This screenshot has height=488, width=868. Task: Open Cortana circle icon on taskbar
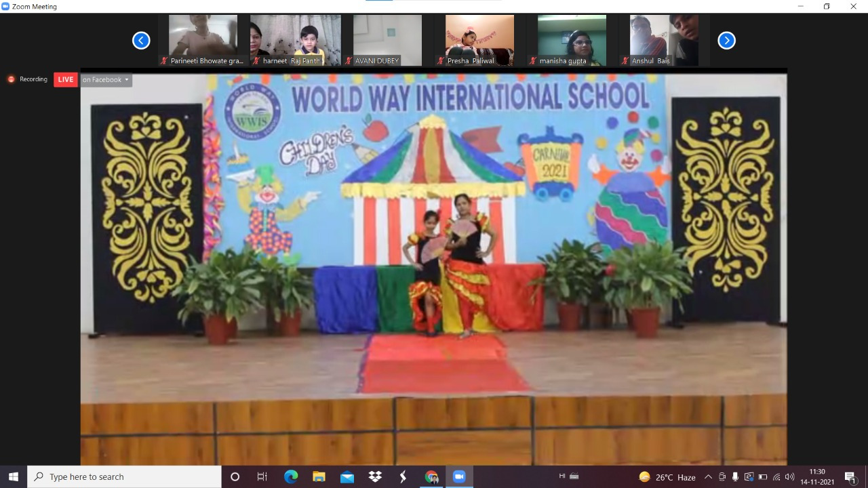[235, 477]
